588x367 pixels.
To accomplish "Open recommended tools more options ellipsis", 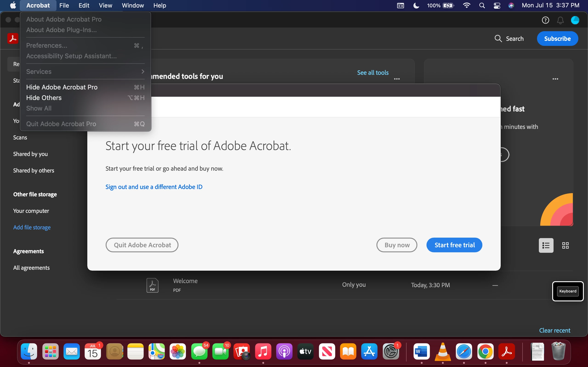I will click(397, 79).
